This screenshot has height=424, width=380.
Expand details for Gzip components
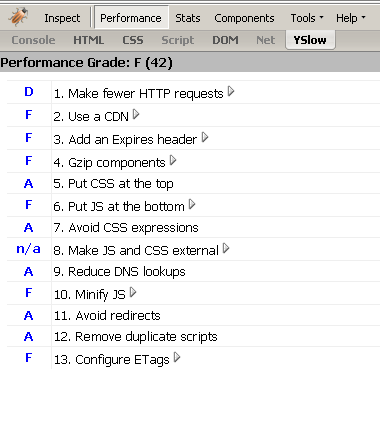pyautogui.click(x=173, y=160)
